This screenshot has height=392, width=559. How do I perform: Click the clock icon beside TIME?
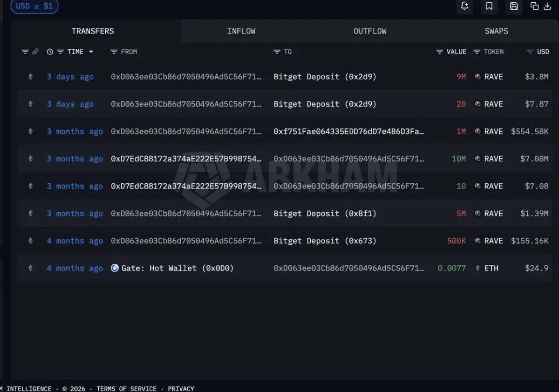pyautogui.click(x=50, y=52)
